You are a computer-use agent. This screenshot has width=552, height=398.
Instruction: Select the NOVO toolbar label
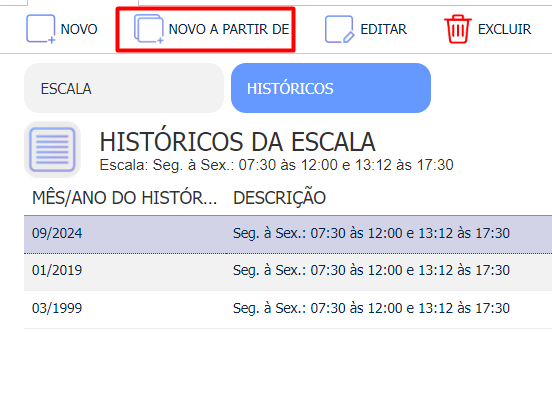tap(79, 29)
